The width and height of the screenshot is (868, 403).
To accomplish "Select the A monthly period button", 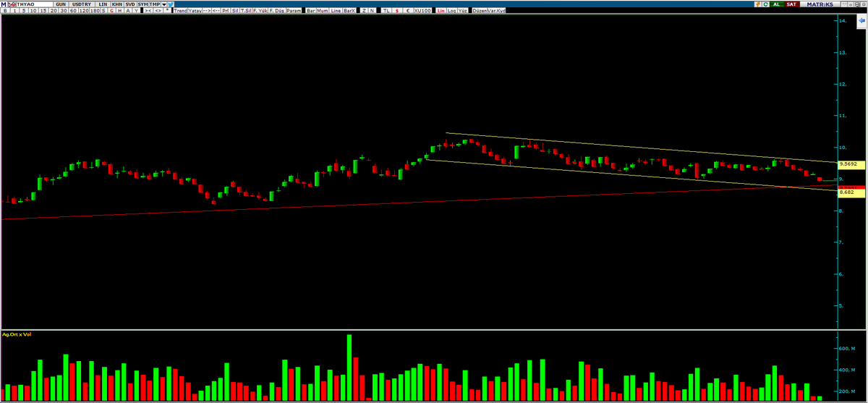I will 128,11.
